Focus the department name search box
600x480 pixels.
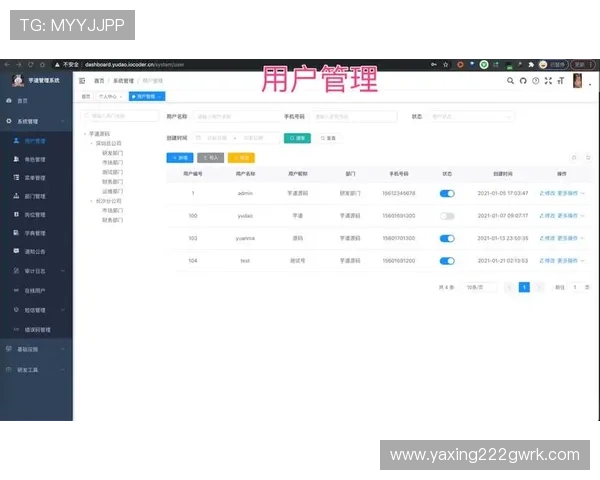point(119,116)
